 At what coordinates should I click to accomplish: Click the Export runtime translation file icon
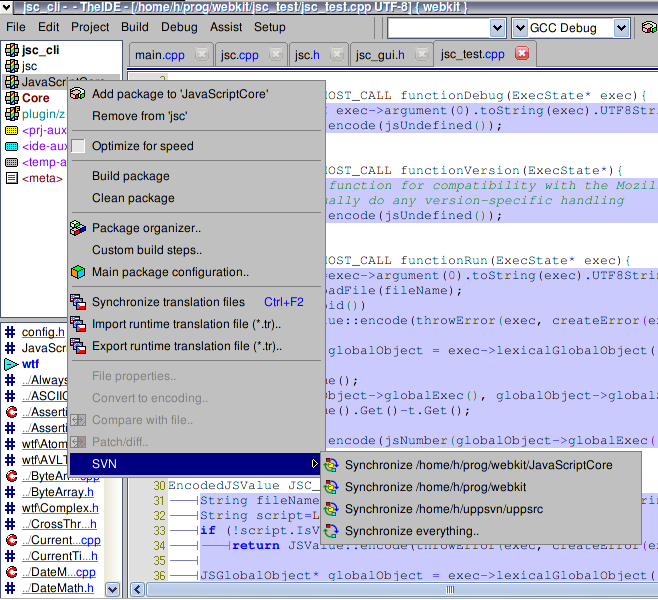point(78,346)
